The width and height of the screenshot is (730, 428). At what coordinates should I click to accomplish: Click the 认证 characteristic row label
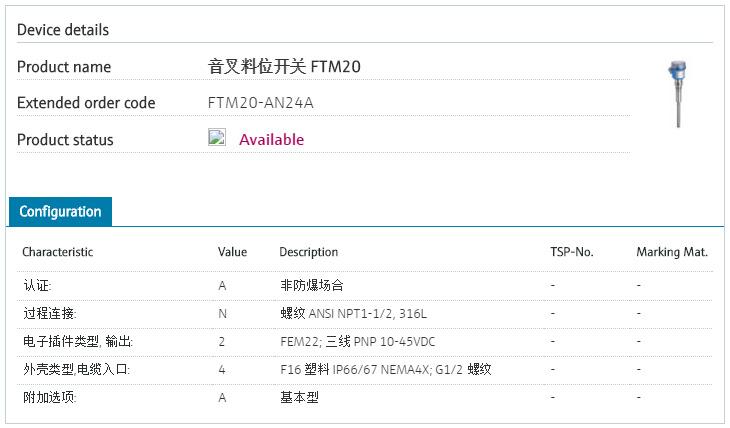[x=37, y=286]
